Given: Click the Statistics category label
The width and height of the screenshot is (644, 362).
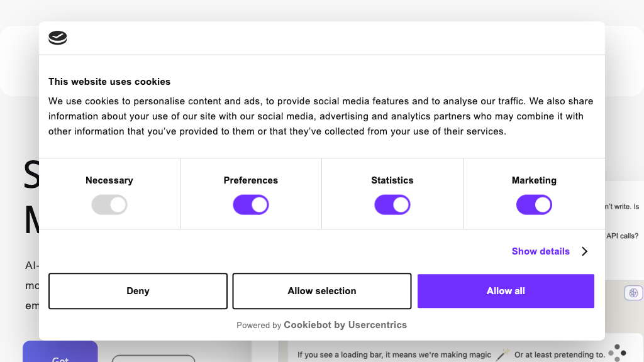Looking at the screenshot, I should [x=392, y=180].
